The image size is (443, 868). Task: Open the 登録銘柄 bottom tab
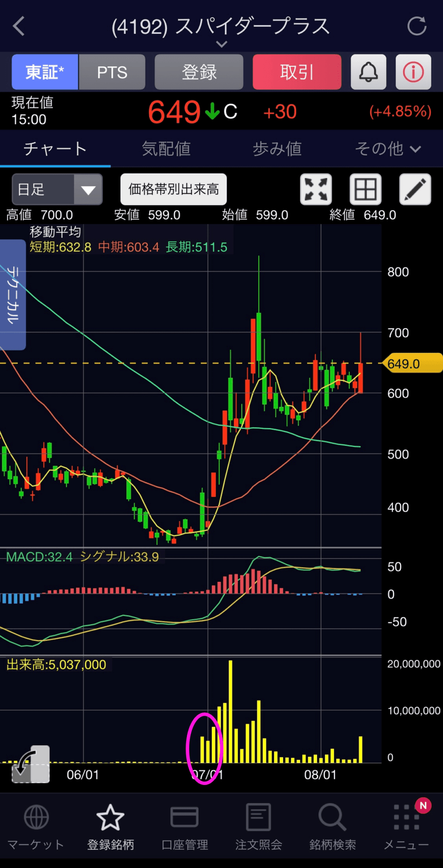point(110,827)
